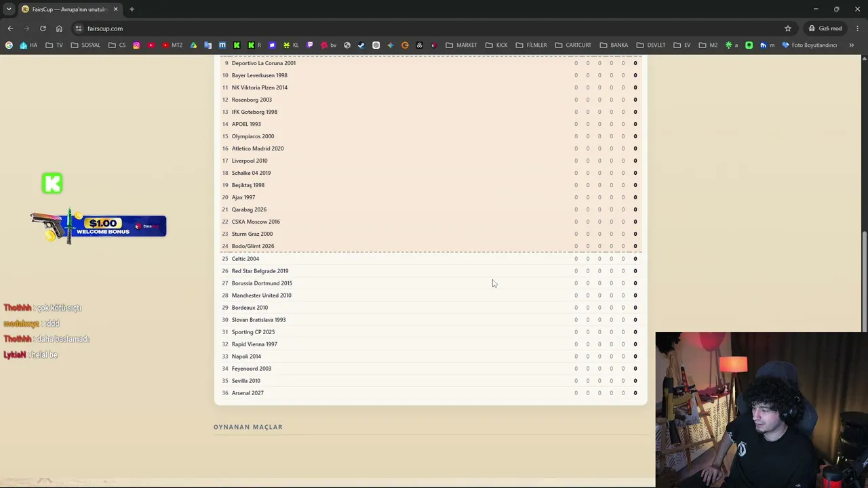Click on NK Viktoria Plzen 2014
Screen dimensions: 868x488
pyautogui.click(x=260, y=87)
